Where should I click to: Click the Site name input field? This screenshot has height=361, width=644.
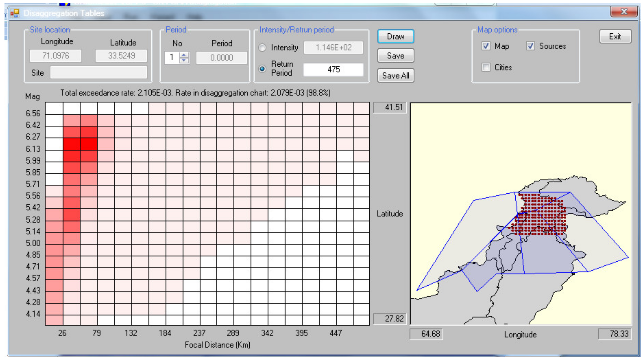[x=99, y=72]
